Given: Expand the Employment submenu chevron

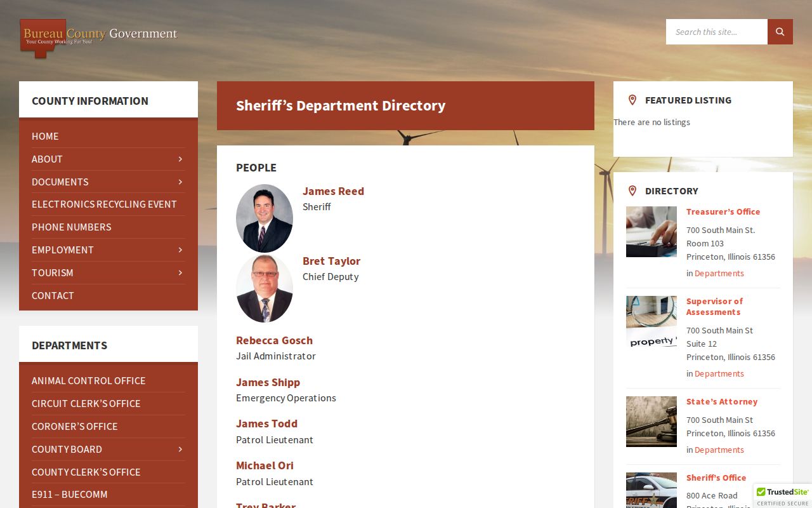Looking at the screenshot, I should coord(180,250).
